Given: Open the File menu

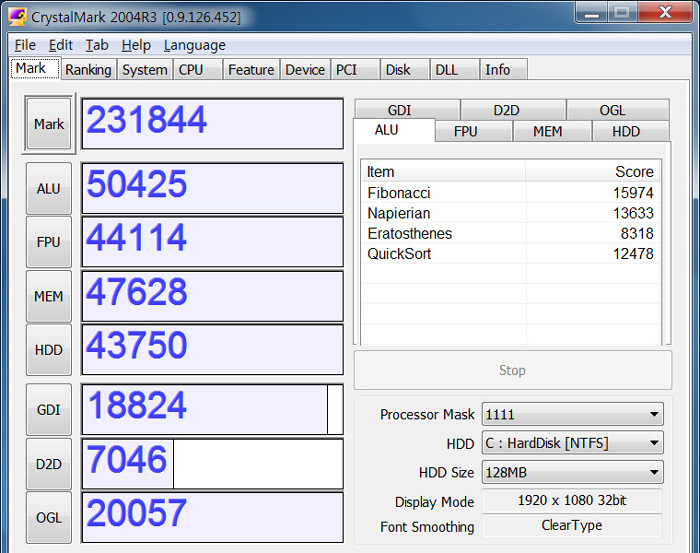Looking at the screenshot, I should click(x=25, y=45).
